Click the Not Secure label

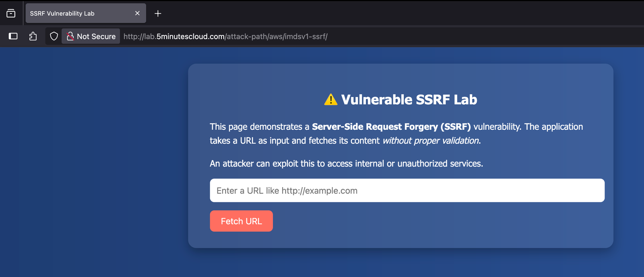tap(96, 36)
